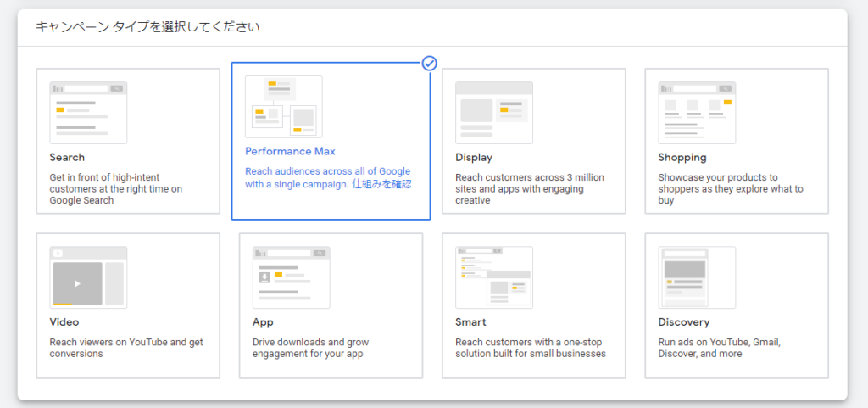
Task: Click the Search description about high-intent customers
Action: click(115, 189)
